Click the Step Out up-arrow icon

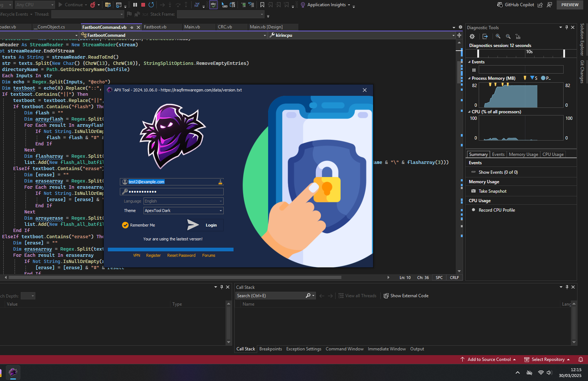[x=186, y=5]
